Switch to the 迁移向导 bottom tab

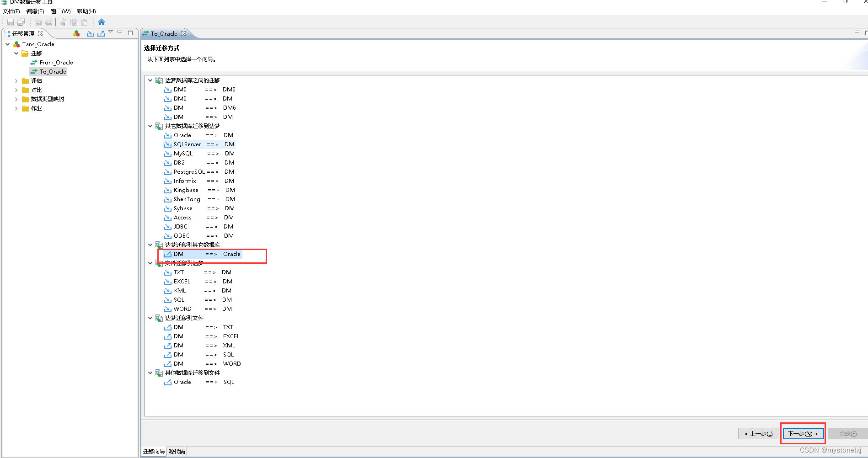point(154,452)
